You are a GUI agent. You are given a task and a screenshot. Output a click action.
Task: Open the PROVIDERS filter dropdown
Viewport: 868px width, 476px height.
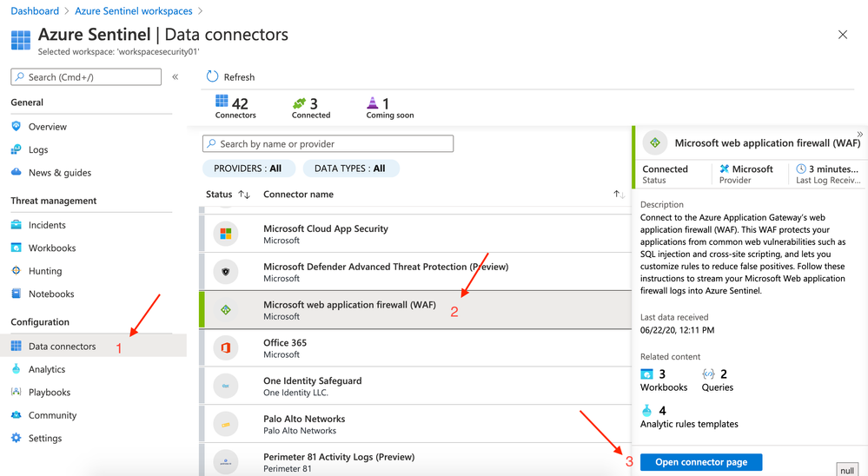point(248,169)
